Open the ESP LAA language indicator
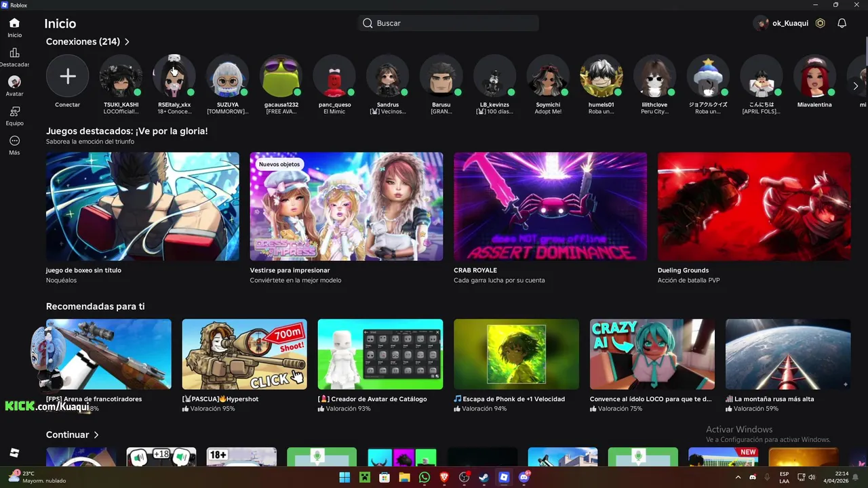The image size is (868, 488). click(x=784, y=477)
